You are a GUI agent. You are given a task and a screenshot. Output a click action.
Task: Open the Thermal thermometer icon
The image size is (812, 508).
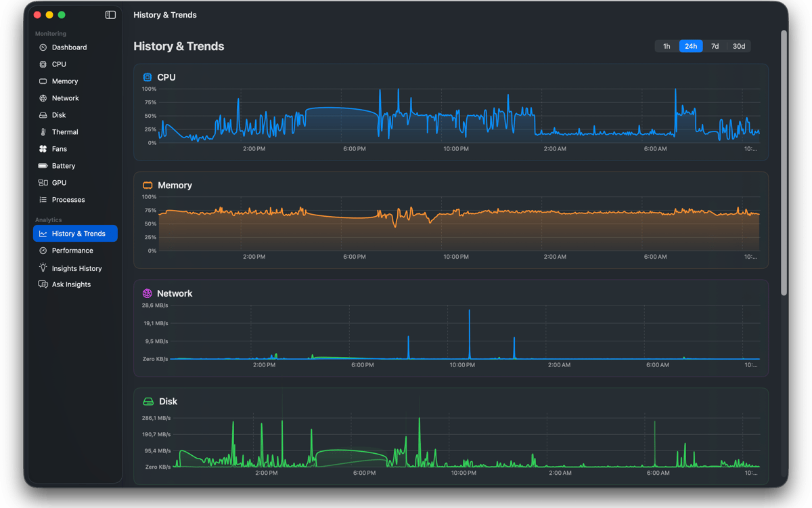pos(43,132)
